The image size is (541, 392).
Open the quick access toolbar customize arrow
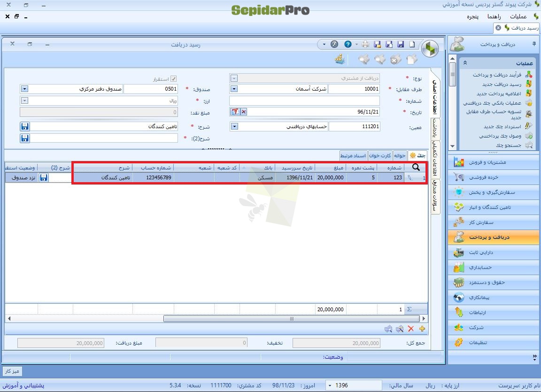click(x=324, y=44)
